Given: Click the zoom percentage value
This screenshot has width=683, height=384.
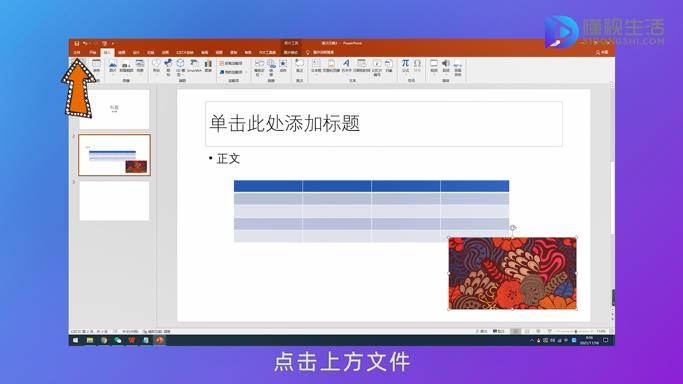Looking at the screenshot, I should pos(601,331).
